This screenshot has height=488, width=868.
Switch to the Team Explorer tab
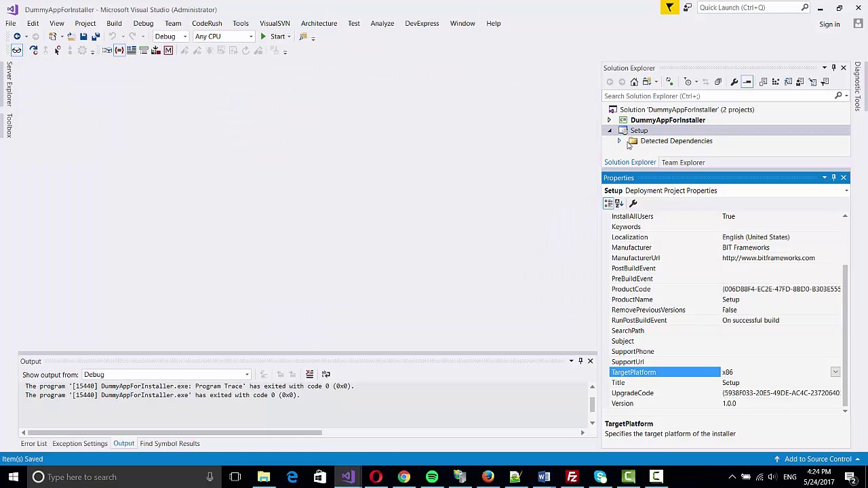pos(683,163)
